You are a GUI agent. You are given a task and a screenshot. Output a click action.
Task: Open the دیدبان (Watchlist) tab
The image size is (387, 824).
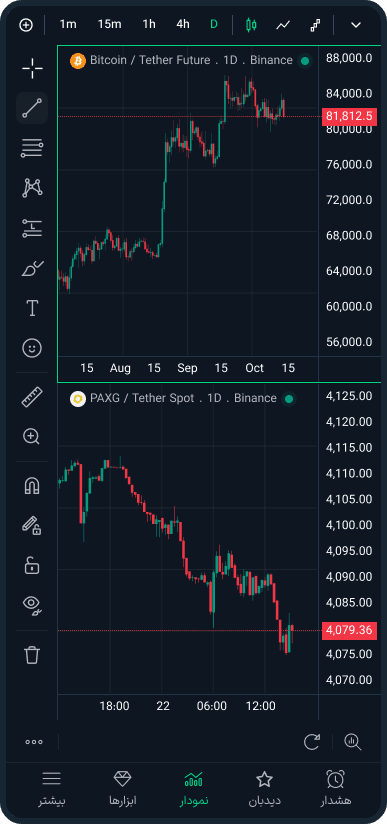pyautogui.click(x=264, y=789)
